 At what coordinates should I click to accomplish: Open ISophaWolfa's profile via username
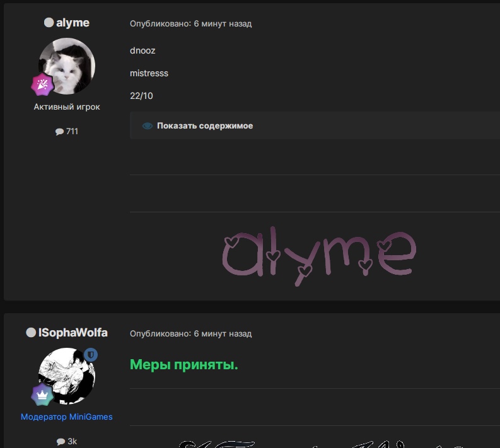point(73,333)
